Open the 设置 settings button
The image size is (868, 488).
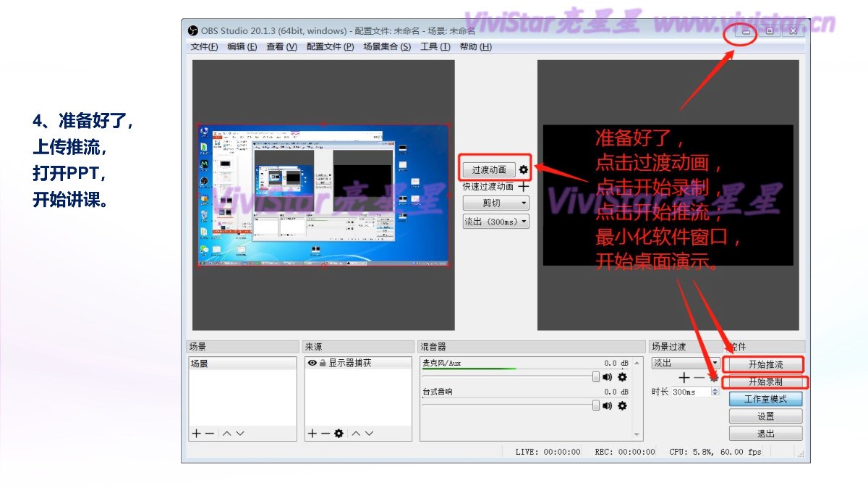(765, 416)
